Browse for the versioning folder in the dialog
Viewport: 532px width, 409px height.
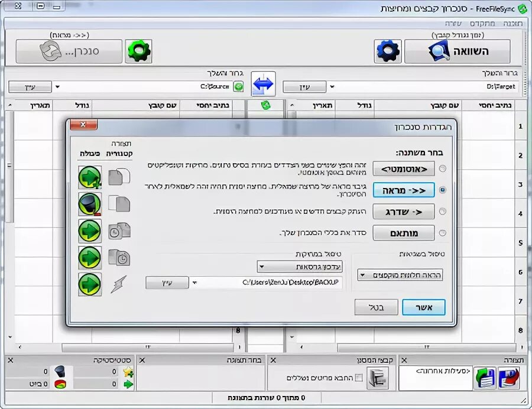pos(167,283)
